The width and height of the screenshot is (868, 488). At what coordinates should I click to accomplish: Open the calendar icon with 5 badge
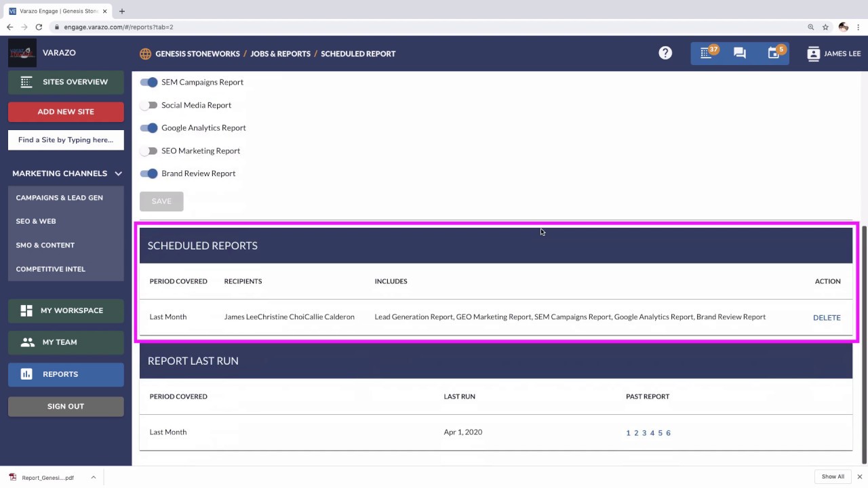point(774,53)
